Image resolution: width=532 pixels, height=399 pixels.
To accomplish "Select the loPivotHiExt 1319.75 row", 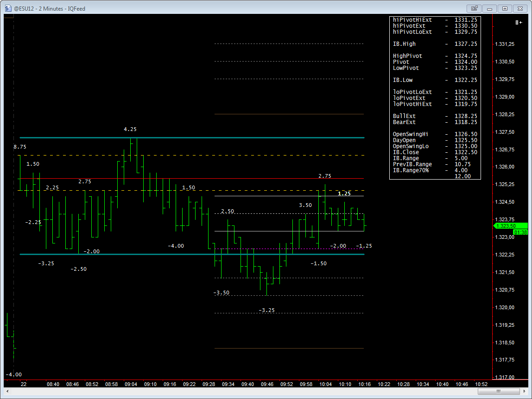I will tap(435, 104).
